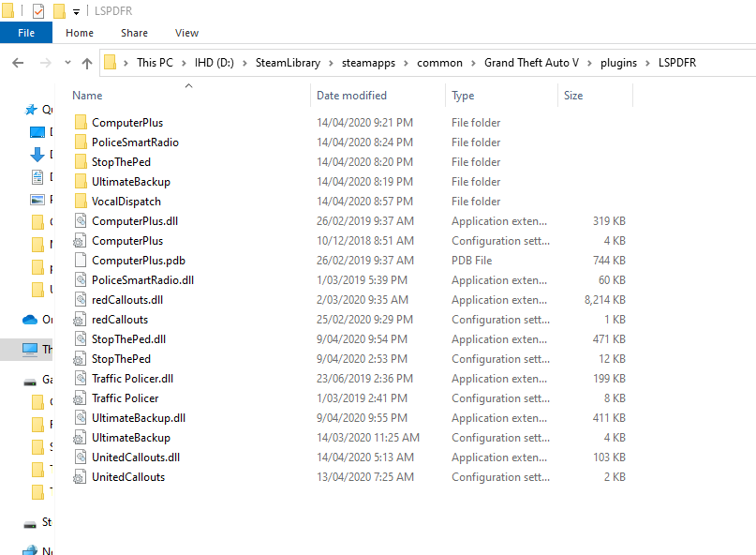Switch to the Home ribbon tab
The image size is (756, 555).
[x=80, y=33]
